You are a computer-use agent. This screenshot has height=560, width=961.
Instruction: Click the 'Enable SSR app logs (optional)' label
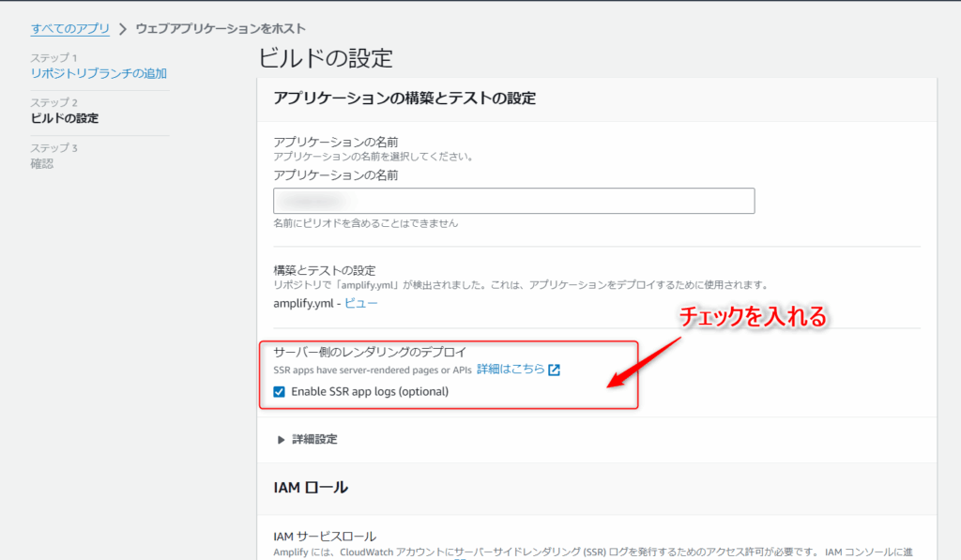click(369, 391)
